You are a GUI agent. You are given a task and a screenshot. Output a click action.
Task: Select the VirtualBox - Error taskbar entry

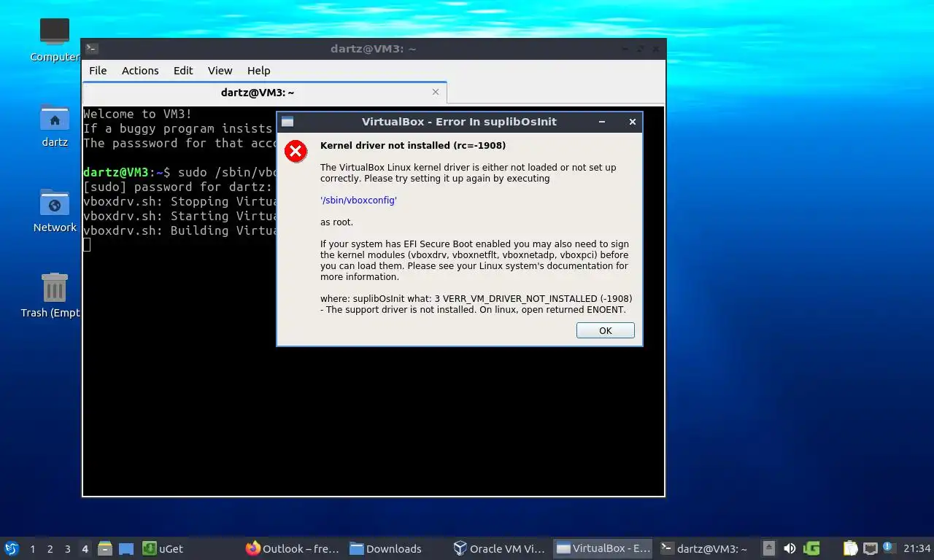[603, 548]
